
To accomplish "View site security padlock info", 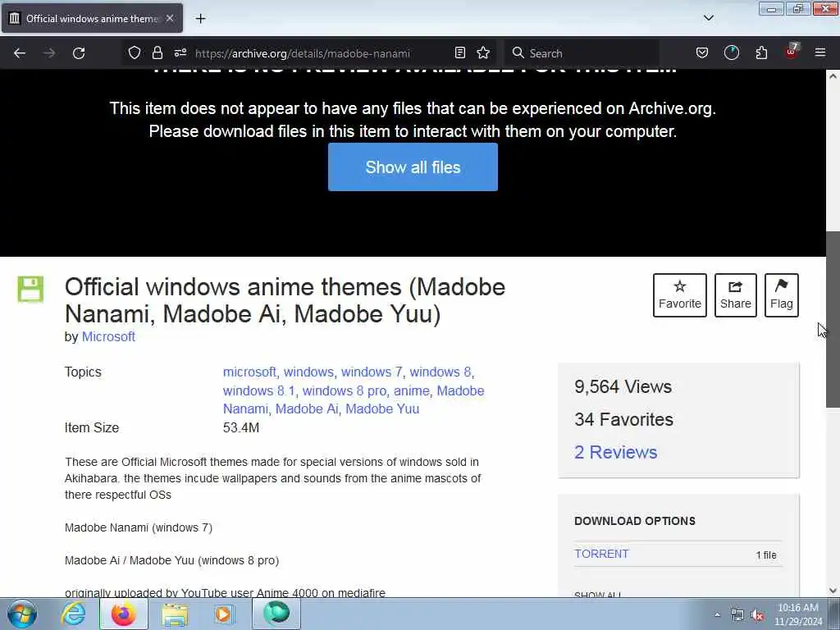I will [x=157, y=52].
